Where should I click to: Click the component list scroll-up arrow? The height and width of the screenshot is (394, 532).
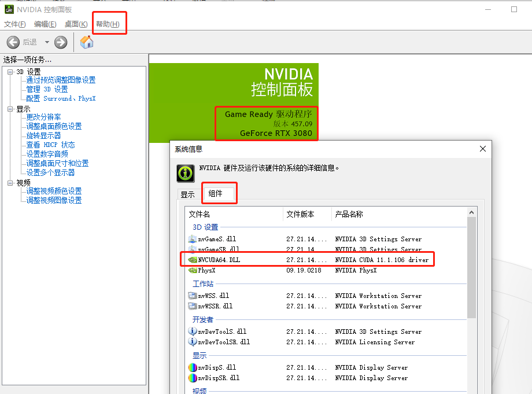[471, 212]
